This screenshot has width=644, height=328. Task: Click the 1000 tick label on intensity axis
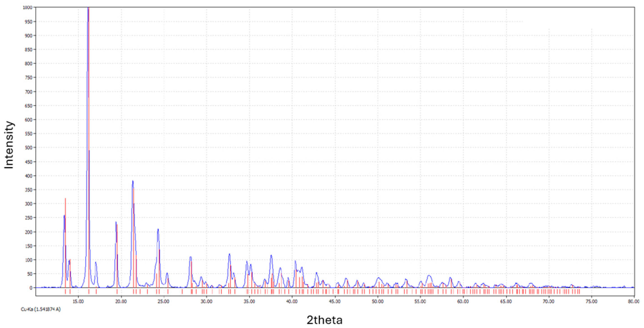click(28, 7)
